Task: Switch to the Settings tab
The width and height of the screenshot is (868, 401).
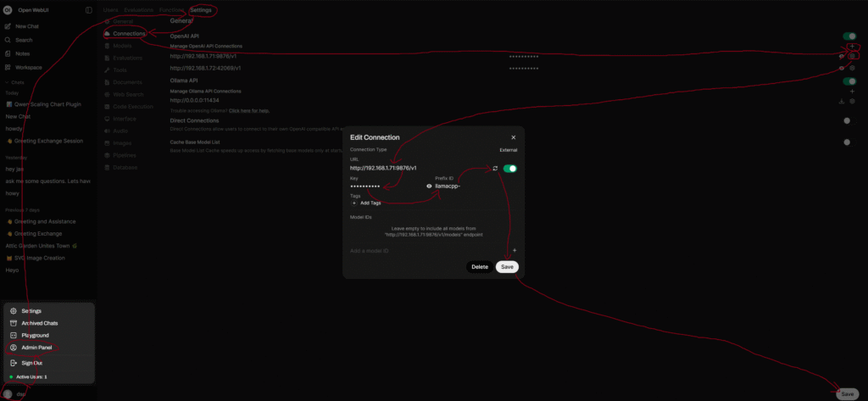Action: (x=201, y=10)
